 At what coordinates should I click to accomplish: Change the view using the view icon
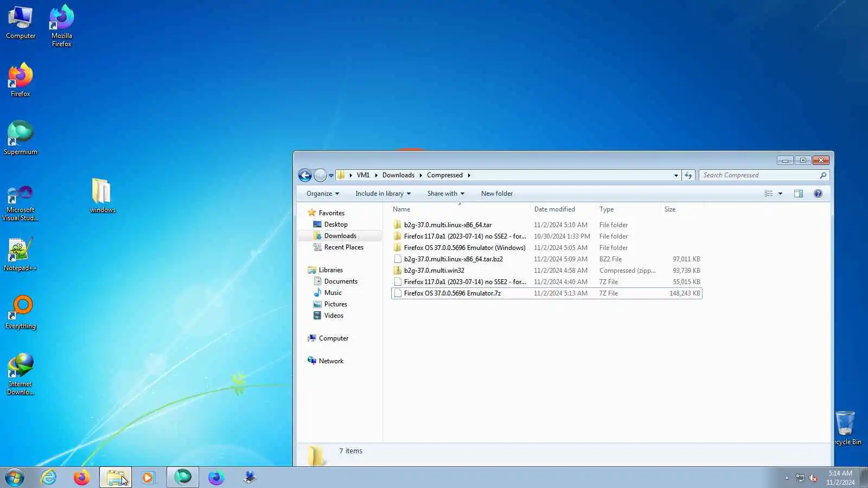[x=769, y=194]
